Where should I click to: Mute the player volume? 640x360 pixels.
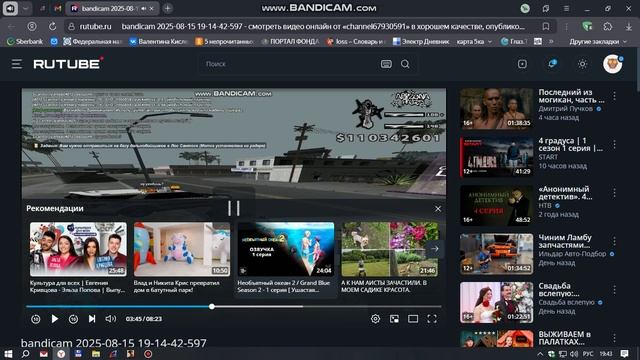click(x=110, y=319)
